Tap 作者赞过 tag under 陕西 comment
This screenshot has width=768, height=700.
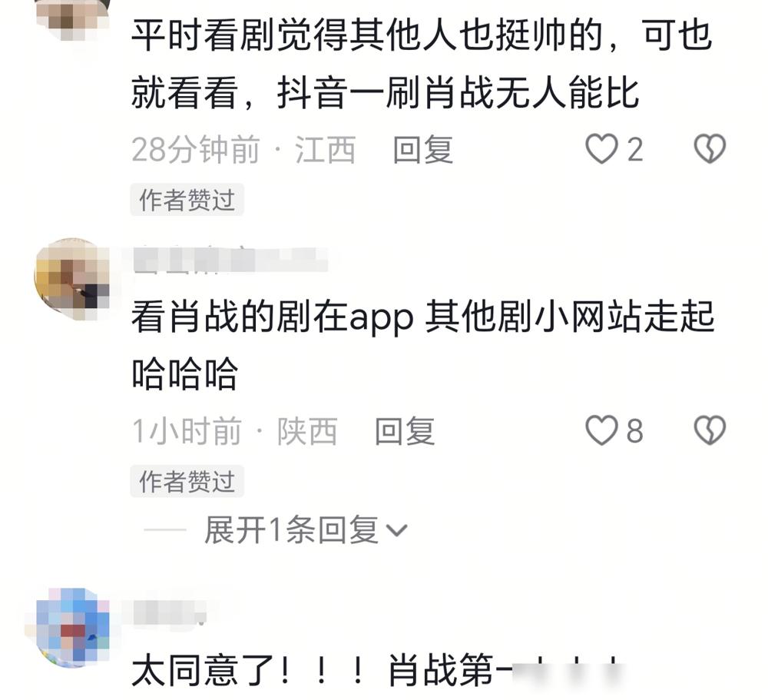(x=187, y=481)
